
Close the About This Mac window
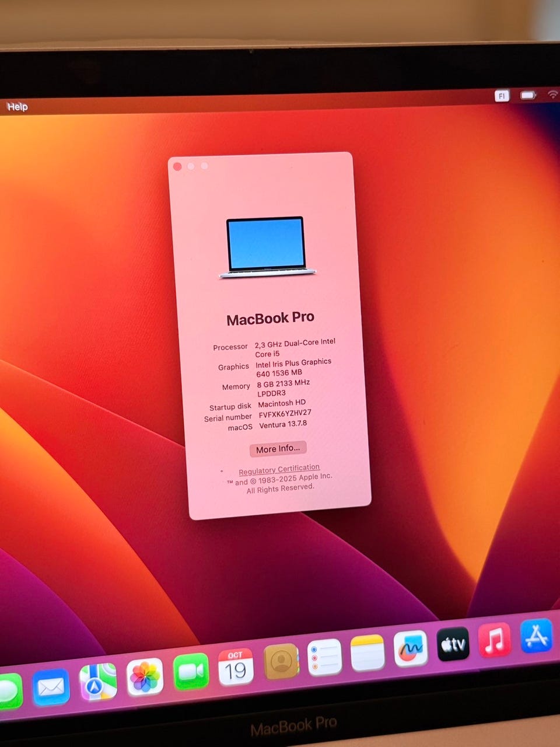177,166
